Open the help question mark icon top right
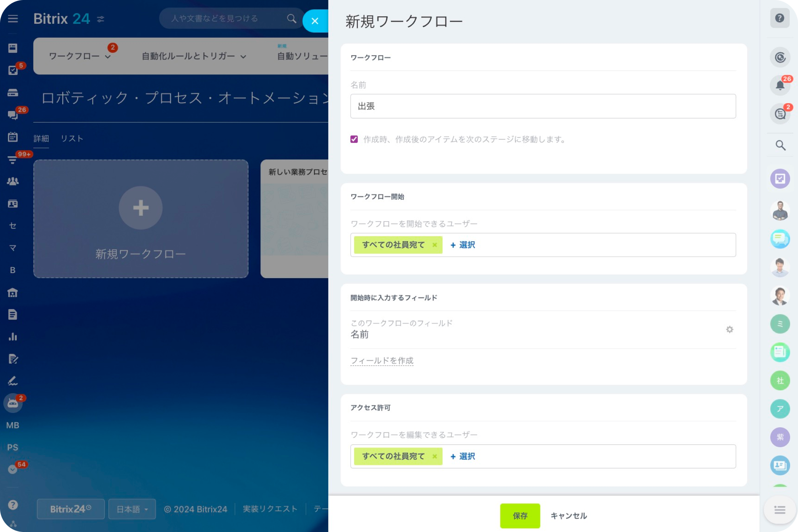The height and width of the screenshot is (532, 798). [779, 18]
